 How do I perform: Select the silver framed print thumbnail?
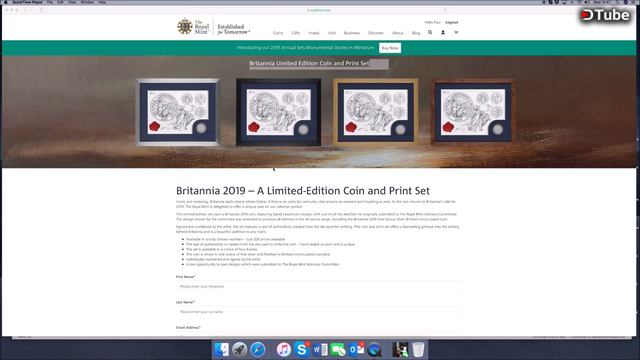point(178,112)
